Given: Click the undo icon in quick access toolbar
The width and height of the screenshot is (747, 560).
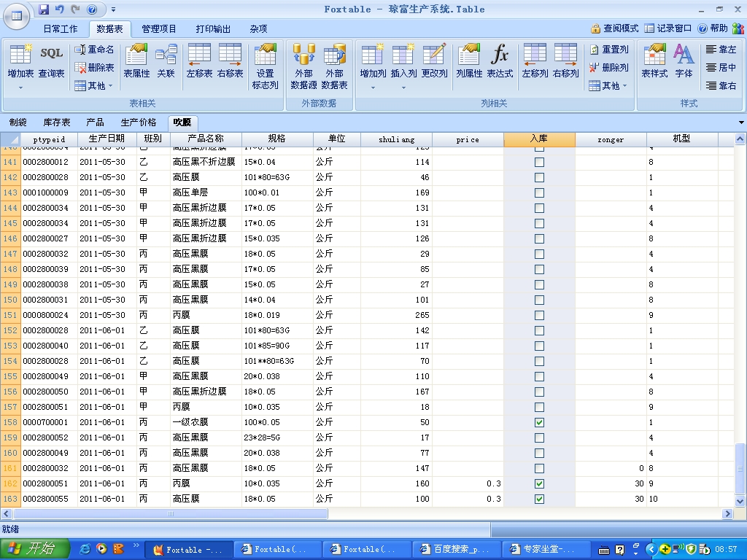Looking at the screenshot, I should 60,9.
